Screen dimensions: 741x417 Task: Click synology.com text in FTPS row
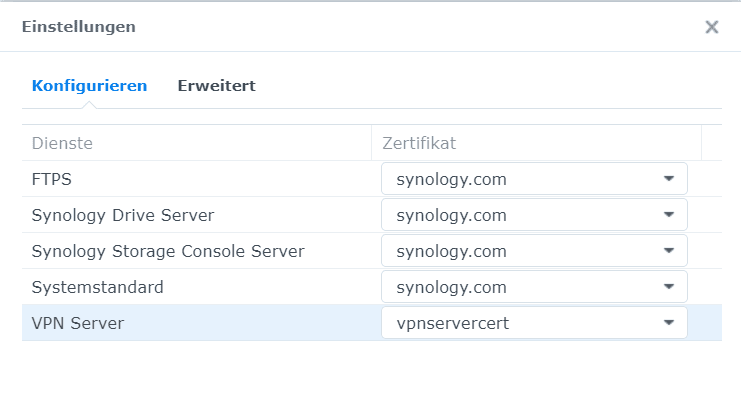[451, 180]
